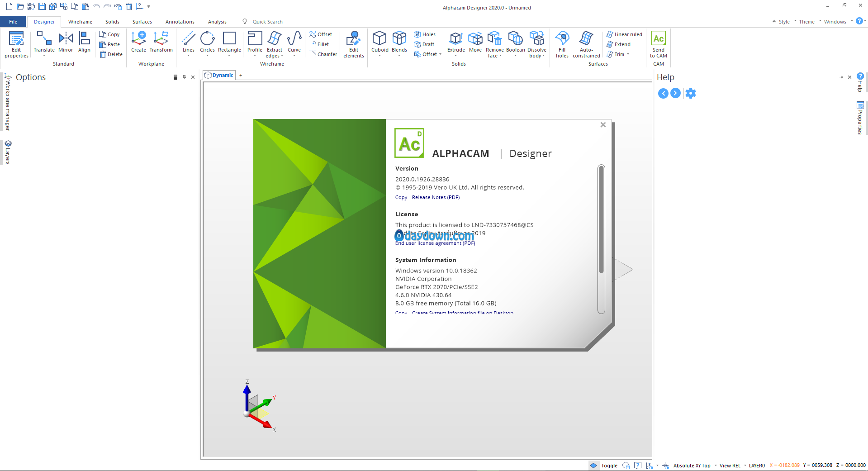Open Release Notes (PDF) link
868x471 pixels.
tap(436, 197)
